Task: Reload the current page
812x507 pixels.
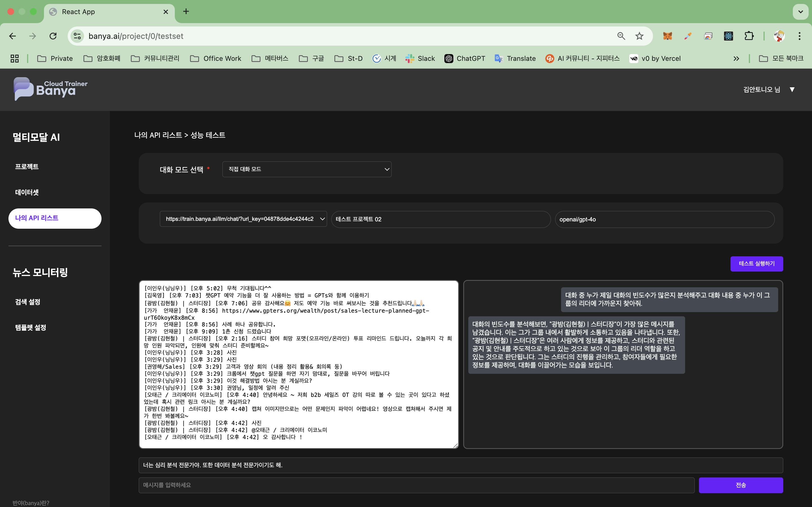Action: coord(53,36)
